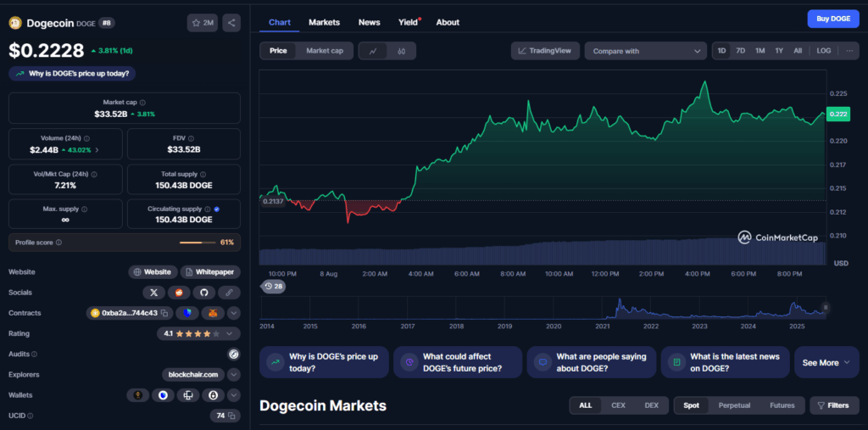This screenshot has width=868, height=430.
Task: Select line chart style
Action: pos(373,51)
